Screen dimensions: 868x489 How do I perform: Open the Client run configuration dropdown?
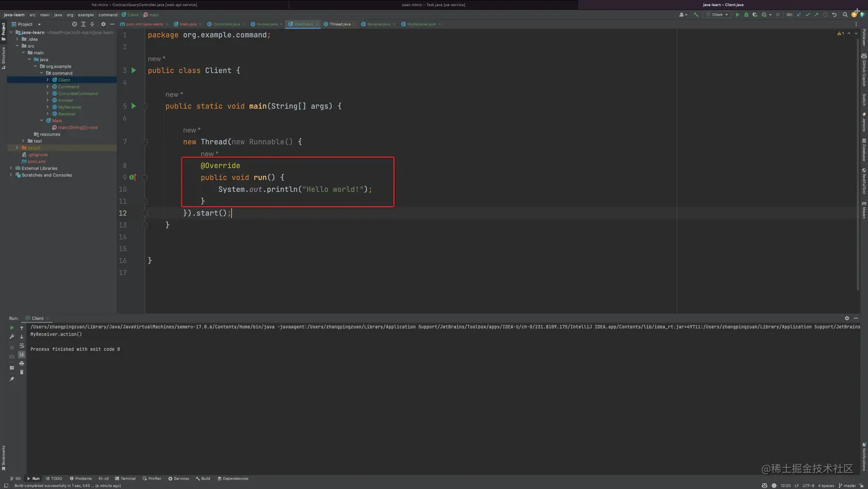tap(718, 15)
